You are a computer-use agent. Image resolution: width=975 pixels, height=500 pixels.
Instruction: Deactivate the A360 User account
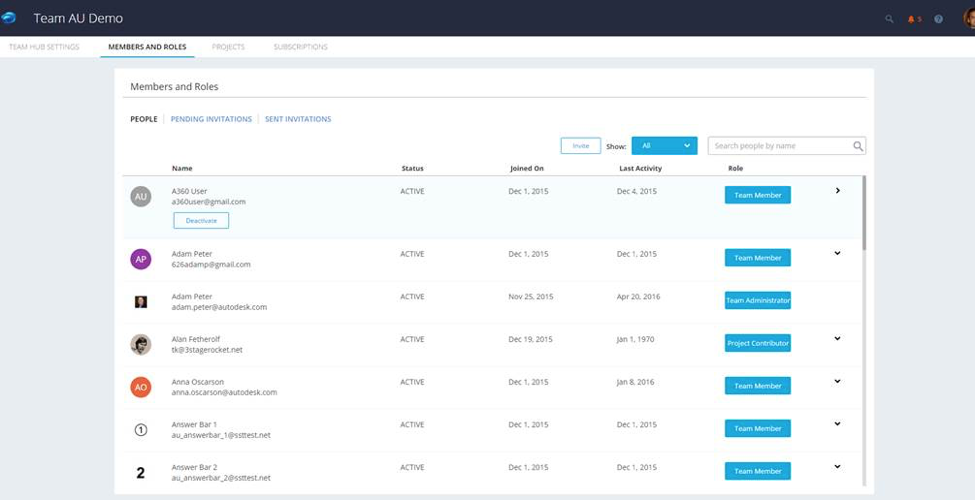(x=201, y=220)
